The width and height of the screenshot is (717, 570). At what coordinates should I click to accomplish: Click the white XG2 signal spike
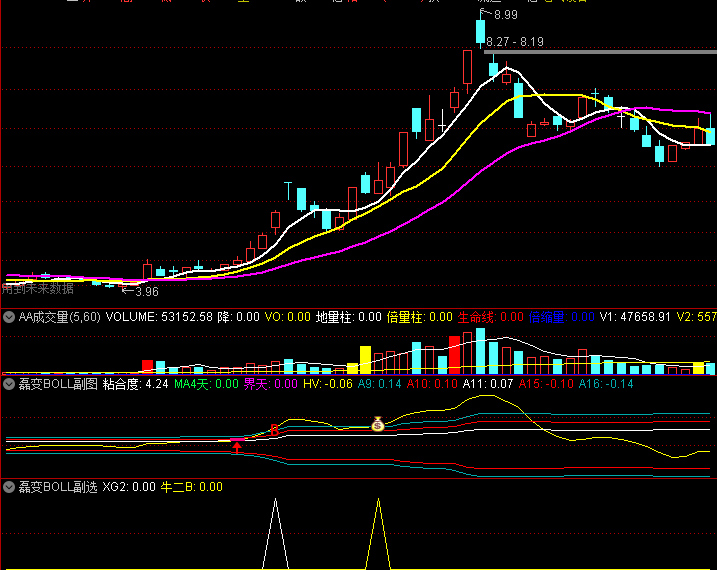pyautogui.click(x=275, y=533)
